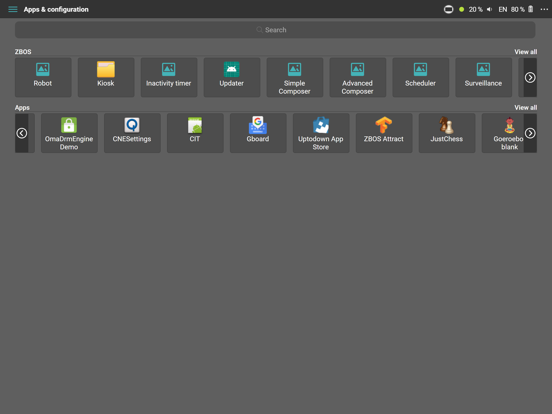Click the robot headset status icon
Image resolution: width=552 pixels, height=414 pixels.
click(x=448, y=10)
